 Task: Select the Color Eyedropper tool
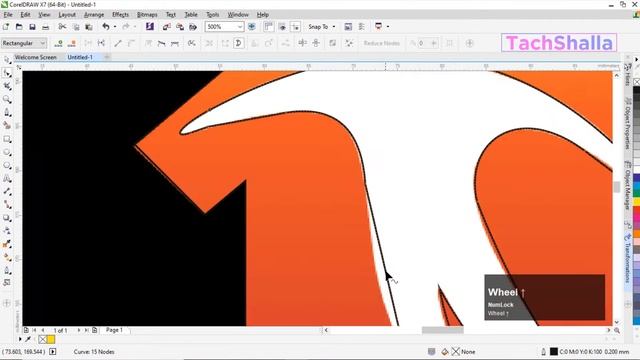[7, 244]
